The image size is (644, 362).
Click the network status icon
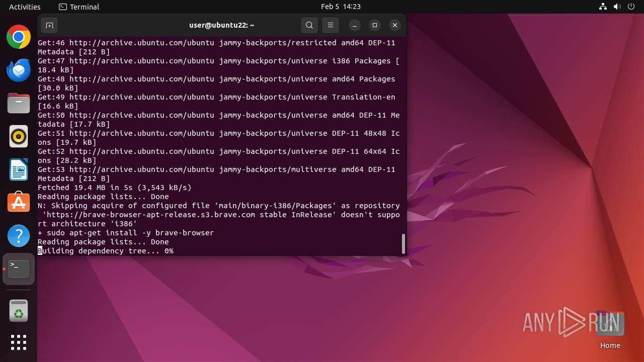tap(603, 7)
